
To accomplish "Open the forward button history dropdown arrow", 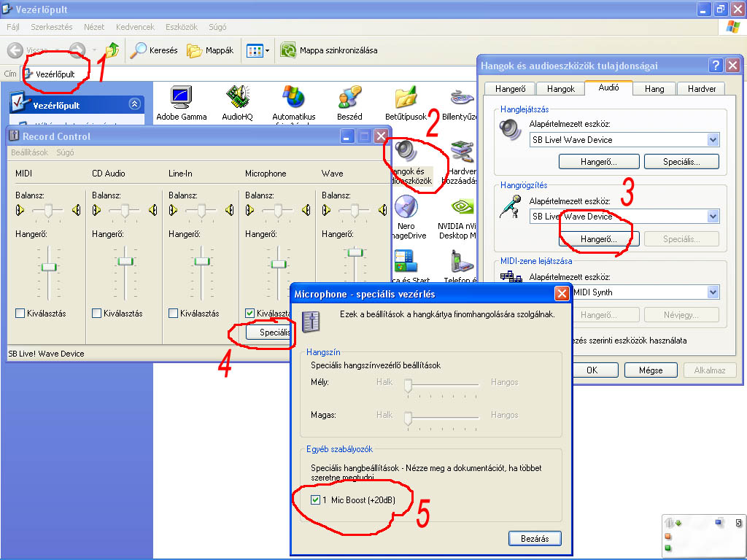I will (x=94, y=50).
